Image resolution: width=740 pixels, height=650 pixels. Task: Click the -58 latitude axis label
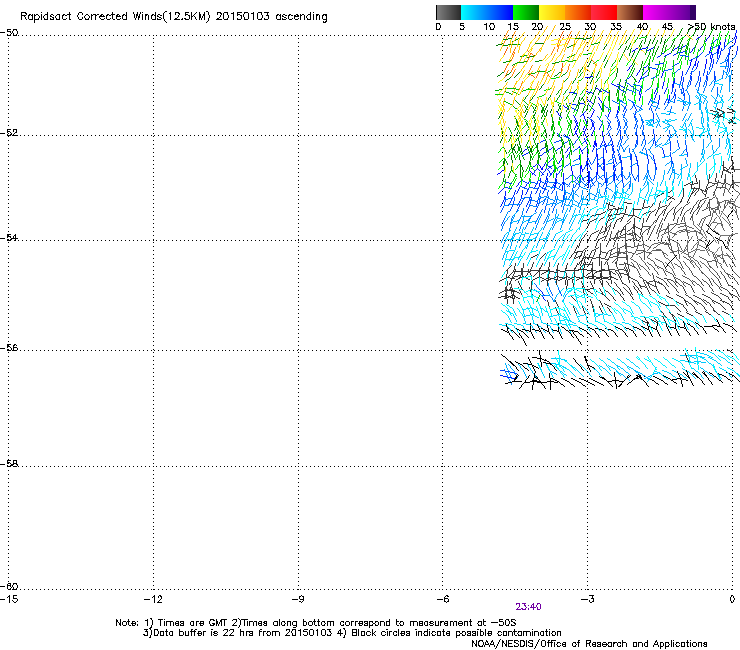click(9, 464)
